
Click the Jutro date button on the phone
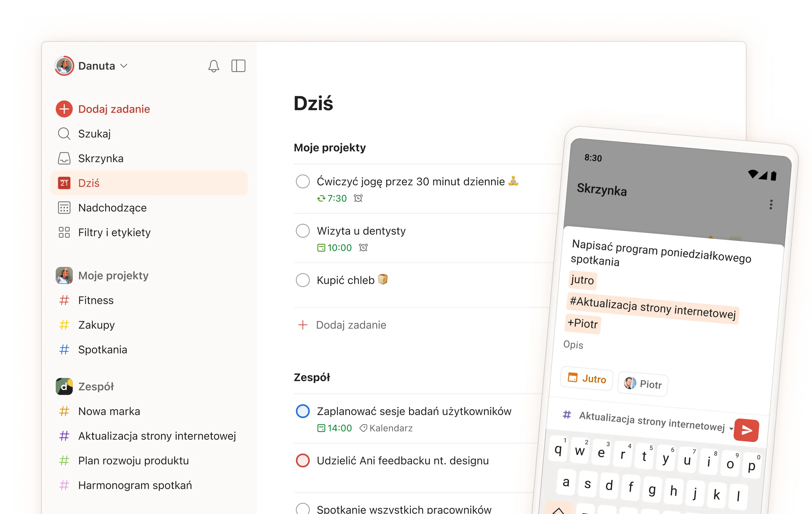point(586,379)
